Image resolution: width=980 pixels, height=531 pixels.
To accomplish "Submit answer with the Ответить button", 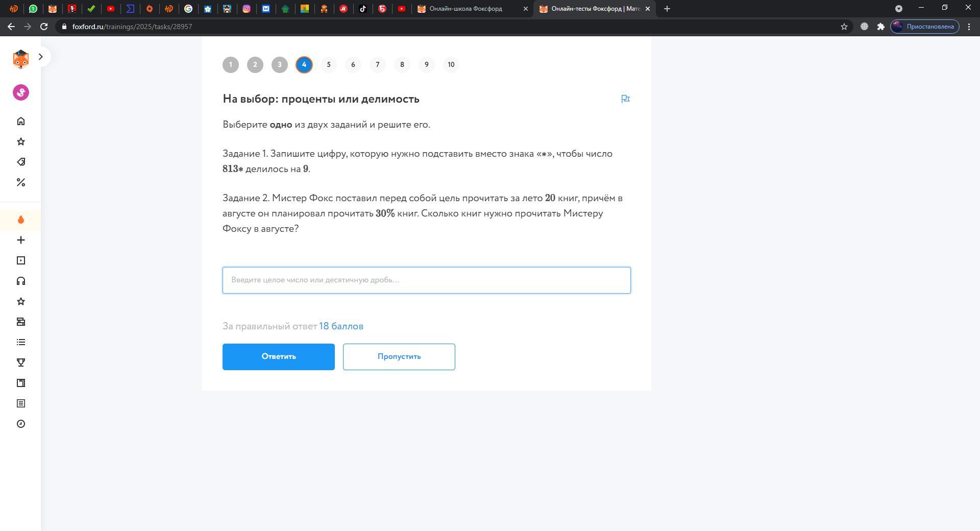I will pos(279,357).
